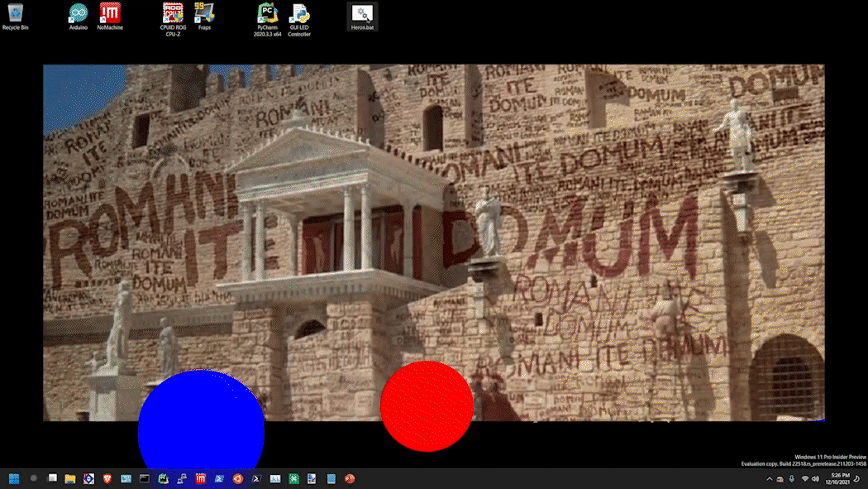
Task: Click the microphone icon in the system tray
Action: [x=791, y=478]
